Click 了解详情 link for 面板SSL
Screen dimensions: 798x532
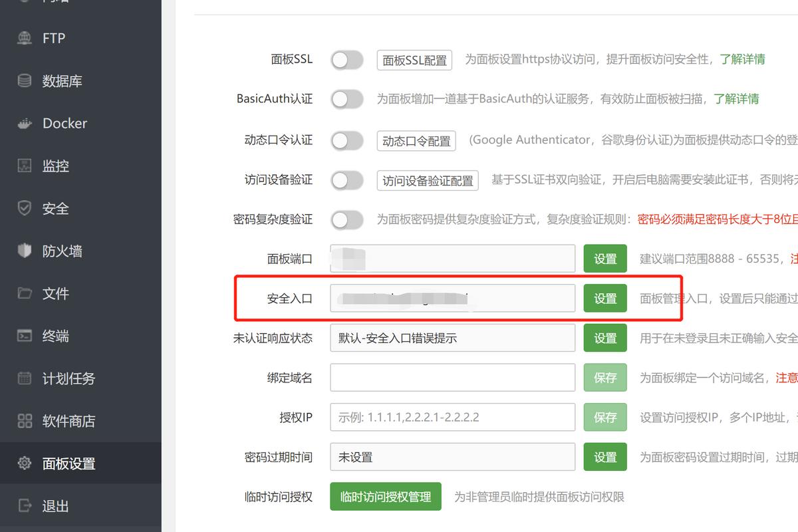(x=742, y=59)
